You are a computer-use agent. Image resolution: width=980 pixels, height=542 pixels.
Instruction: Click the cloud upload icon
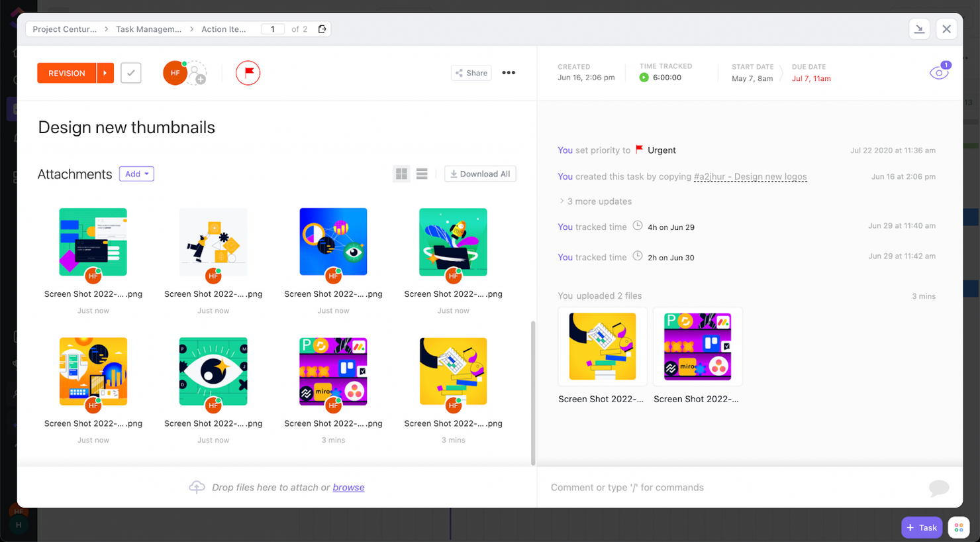197,487
